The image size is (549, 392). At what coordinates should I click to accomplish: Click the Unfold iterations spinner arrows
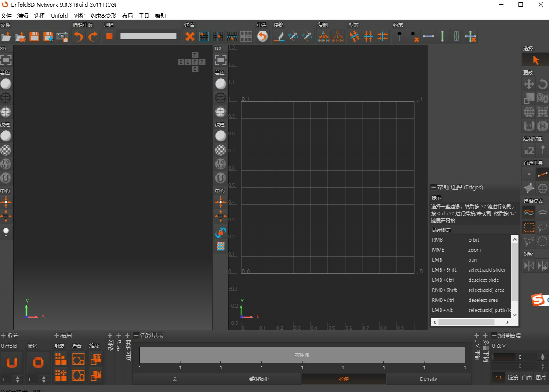click(x=18, y=379)
